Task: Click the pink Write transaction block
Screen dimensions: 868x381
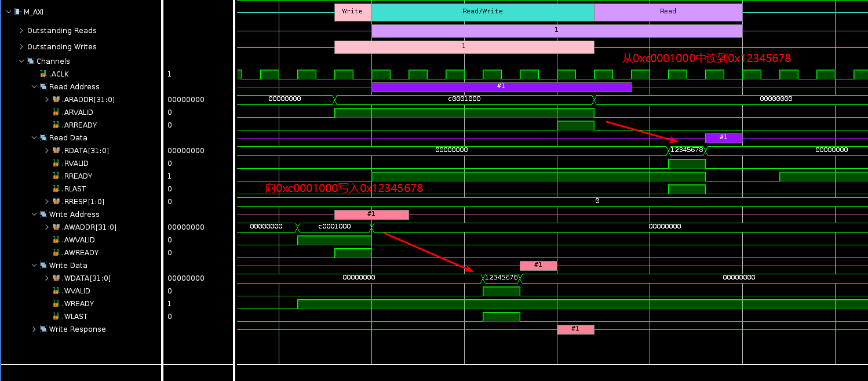Action: point(353,12)
